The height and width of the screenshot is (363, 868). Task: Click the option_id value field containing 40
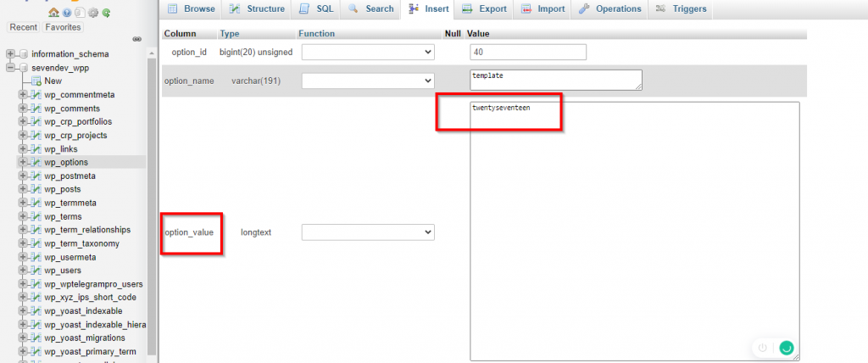[x=528, y=52]
